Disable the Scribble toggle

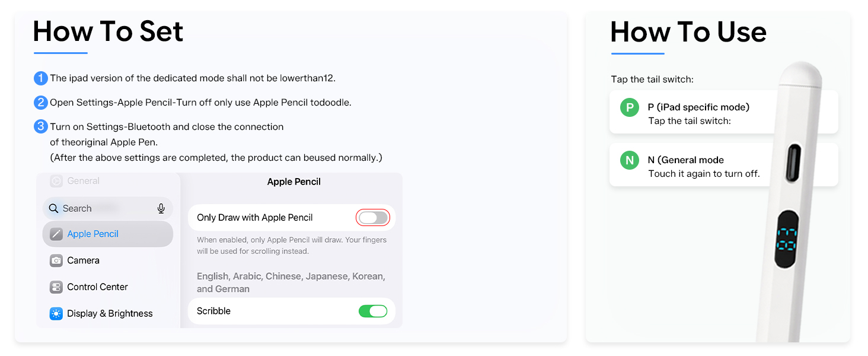click(373, 311)
